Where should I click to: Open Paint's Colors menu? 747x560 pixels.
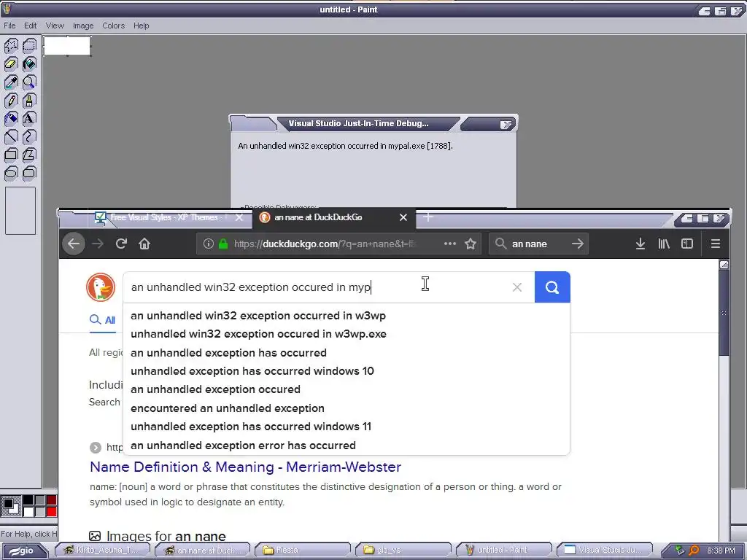click(x=113, y=26)
